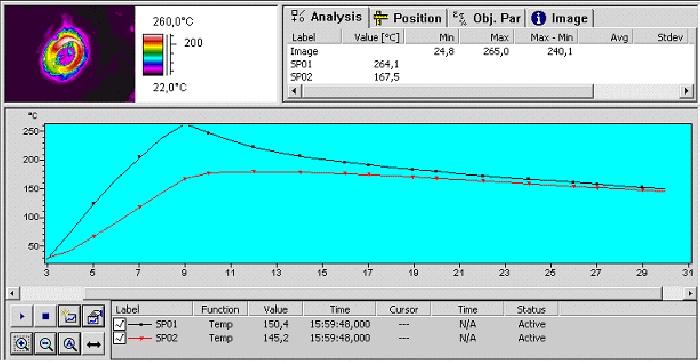Screen dimensions: 700x362
Task: Zoom out of the plot
Action: tap(46, 344)
